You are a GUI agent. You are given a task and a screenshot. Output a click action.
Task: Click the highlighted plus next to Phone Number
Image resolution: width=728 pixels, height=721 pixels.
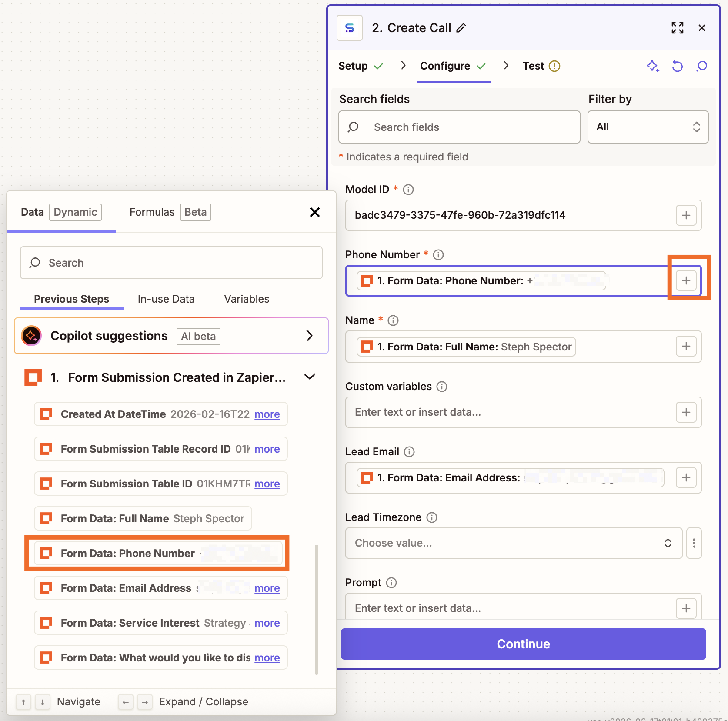tap(686, 280)
